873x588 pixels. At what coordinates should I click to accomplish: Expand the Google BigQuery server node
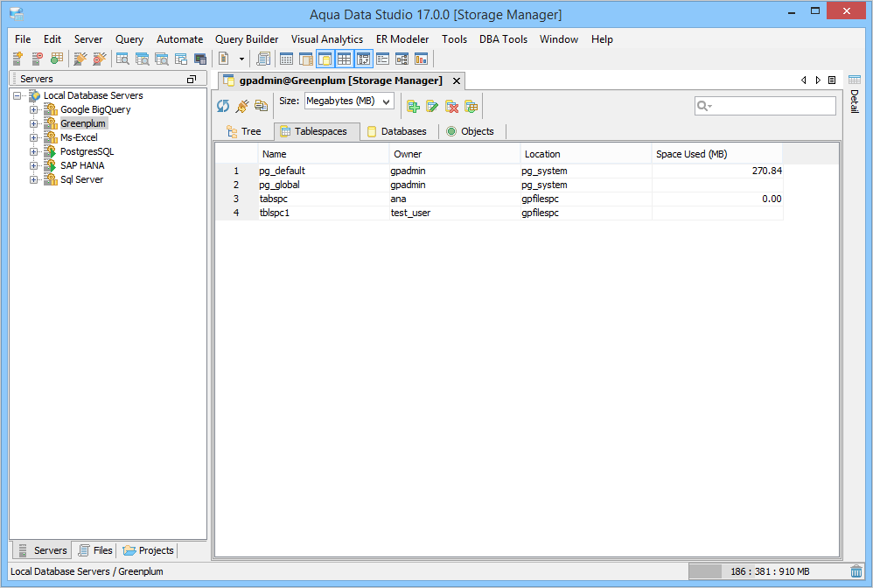point(34,109)
